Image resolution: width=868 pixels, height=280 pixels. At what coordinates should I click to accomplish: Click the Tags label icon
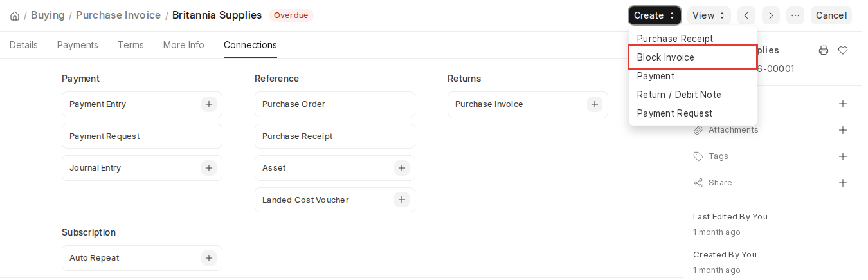coord(698,156)
